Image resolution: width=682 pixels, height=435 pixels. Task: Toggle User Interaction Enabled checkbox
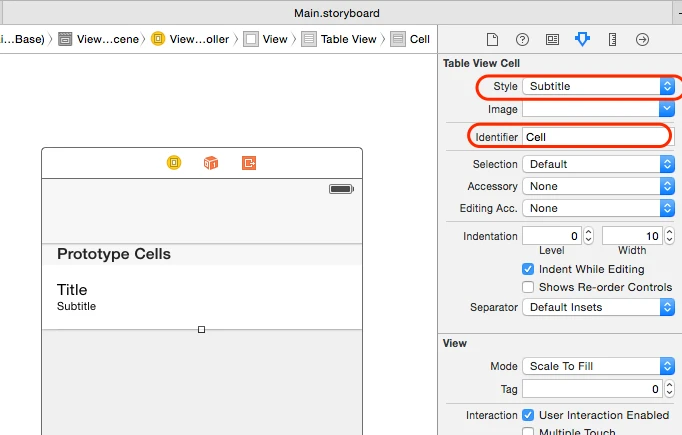(x=528, y=415)
